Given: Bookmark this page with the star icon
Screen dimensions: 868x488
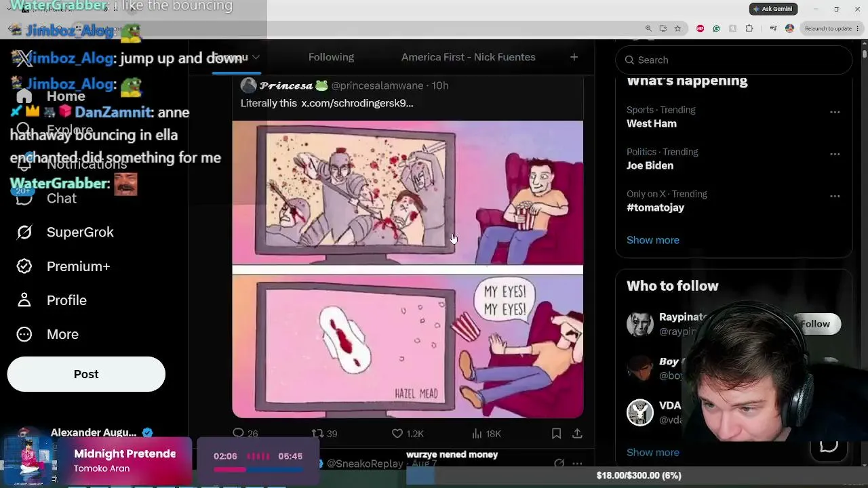Looking at the screenshot, I should [677, 28].
